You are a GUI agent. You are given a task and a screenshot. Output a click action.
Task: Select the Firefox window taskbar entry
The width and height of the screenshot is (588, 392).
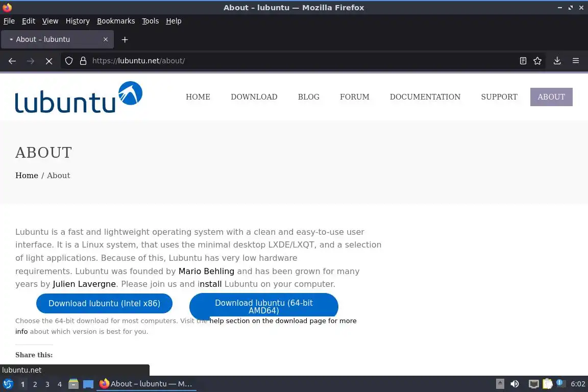click(146, 384)
